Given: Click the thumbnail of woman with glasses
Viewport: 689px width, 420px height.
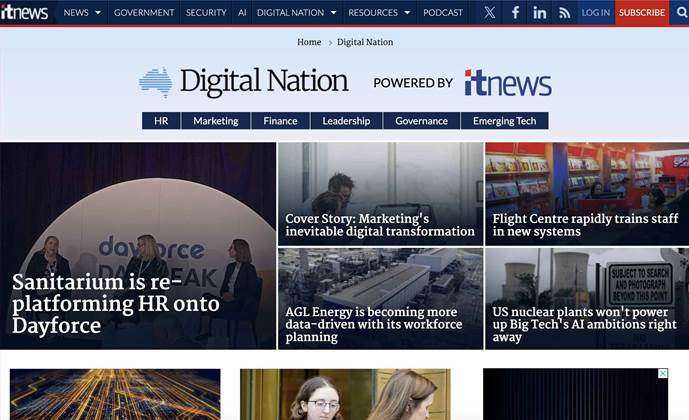Looking at the screenshot, I should [345, 394].
